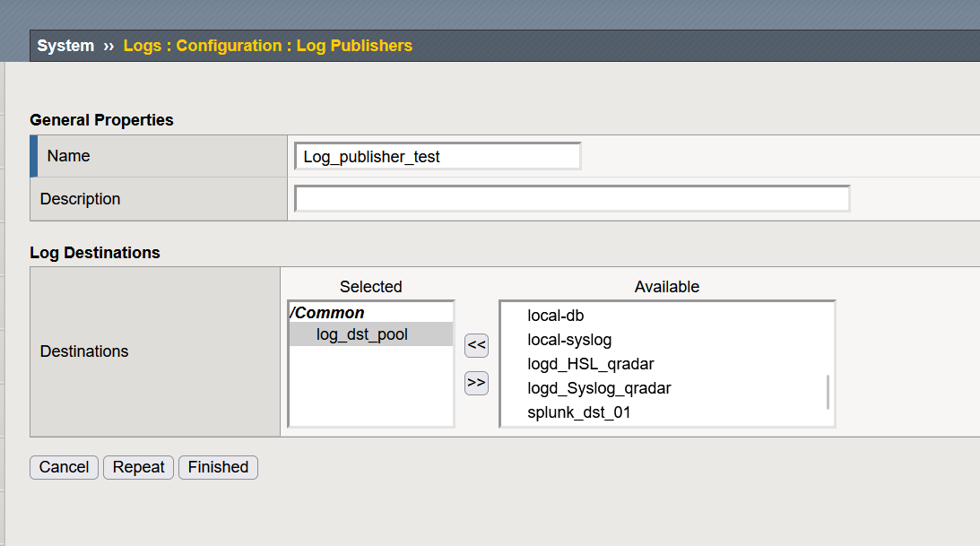Click the Available list scrollbar
The width and height of the screenshot is (980, 546).
pos(828,393)
